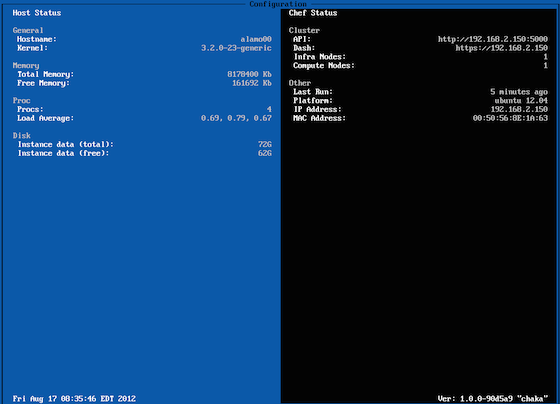Click the 'Free Memory:' label

click(43, 83)
